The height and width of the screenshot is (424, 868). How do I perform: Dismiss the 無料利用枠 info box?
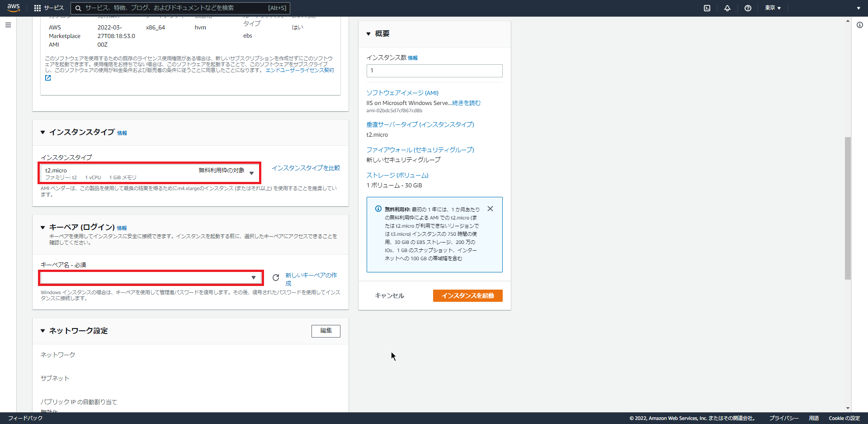point(490,209)
